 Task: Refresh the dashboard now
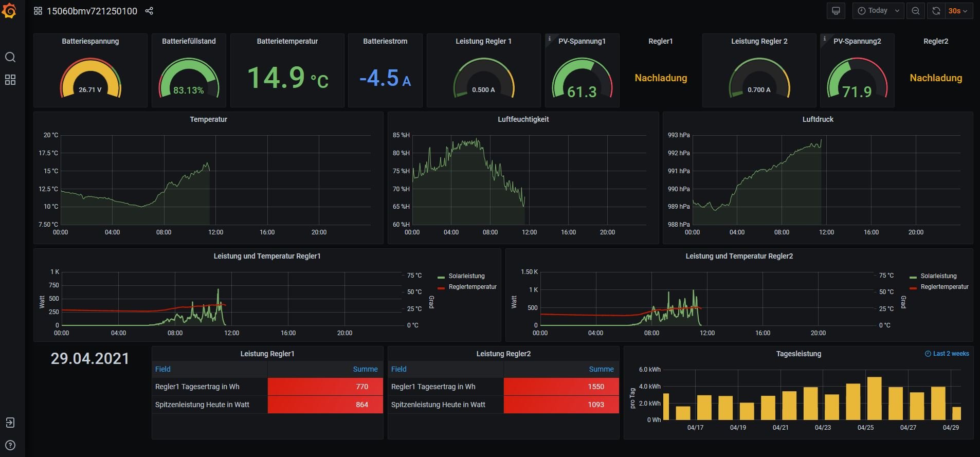tap(936, 11)
